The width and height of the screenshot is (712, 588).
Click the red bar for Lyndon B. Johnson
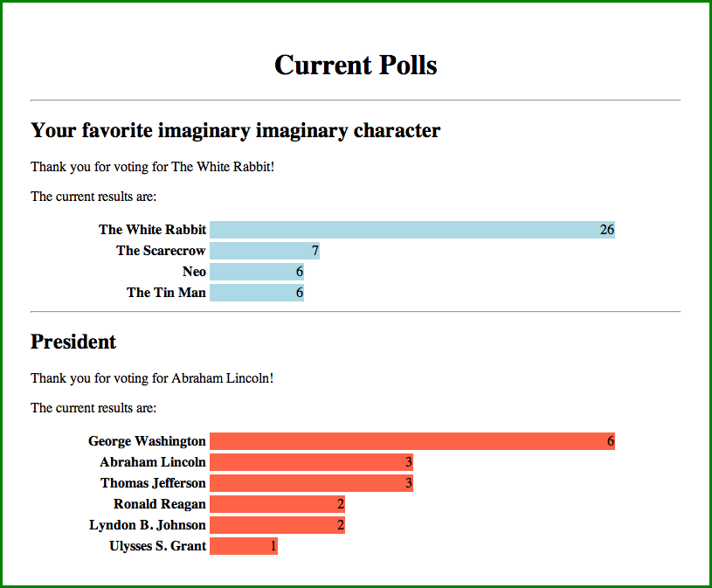tap(277, 525)
